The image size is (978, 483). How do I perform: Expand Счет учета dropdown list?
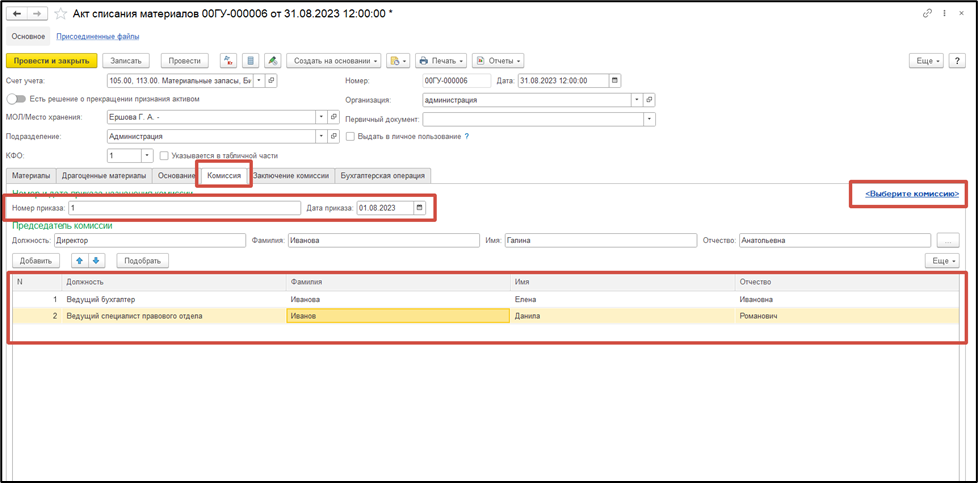(x=259, y=80)
